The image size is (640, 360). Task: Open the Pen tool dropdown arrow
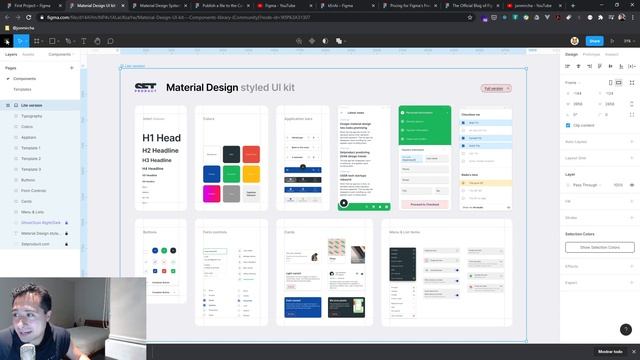74,42
